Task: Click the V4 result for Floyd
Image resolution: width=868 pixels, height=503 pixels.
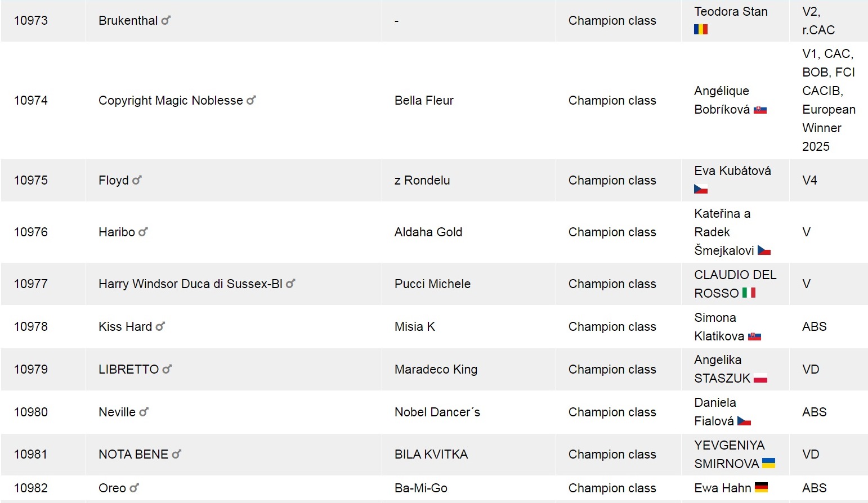Action: 809,180
